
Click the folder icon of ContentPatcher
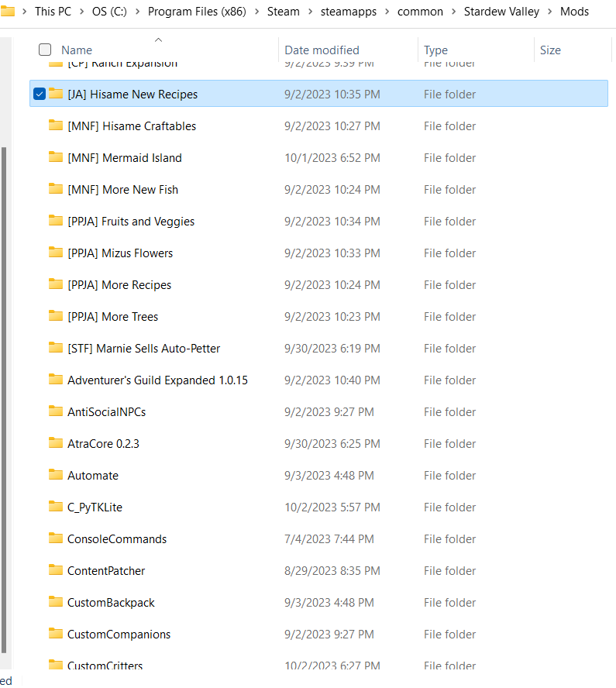point(56,570)
